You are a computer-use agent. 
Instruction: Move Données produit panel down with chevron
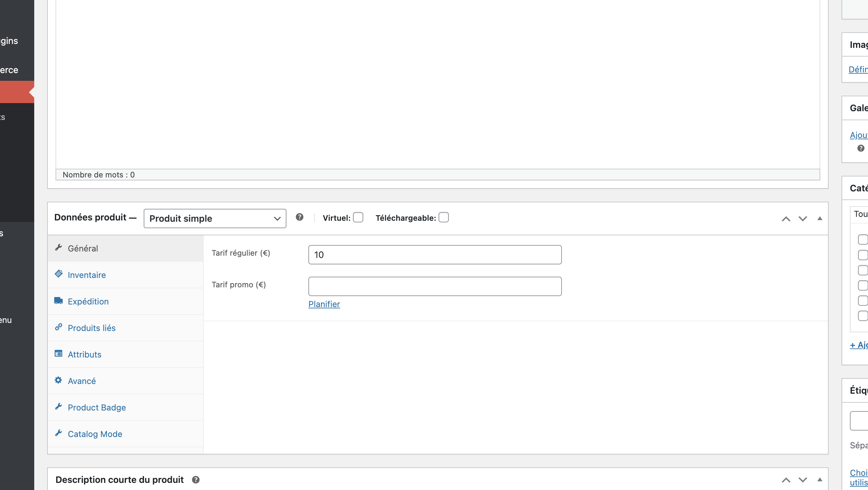click(803, 218)
